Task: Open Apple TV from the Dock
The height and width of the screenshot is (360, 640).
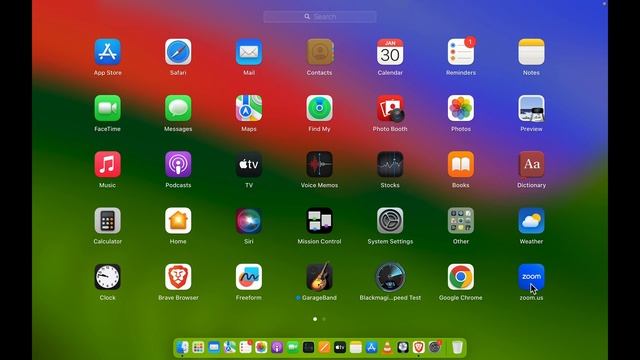Action: [x=340, y=347]
